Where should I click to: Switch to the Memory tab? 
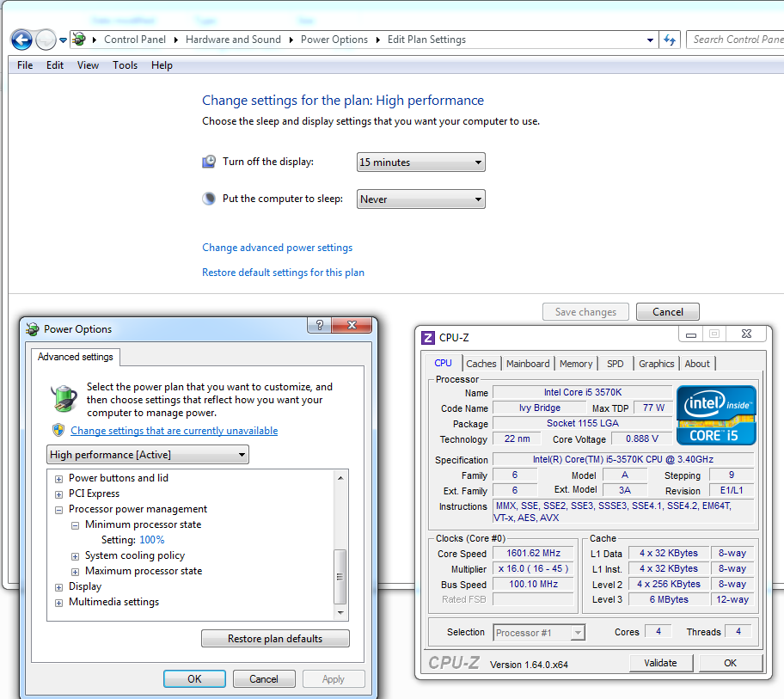coord(575,364)
